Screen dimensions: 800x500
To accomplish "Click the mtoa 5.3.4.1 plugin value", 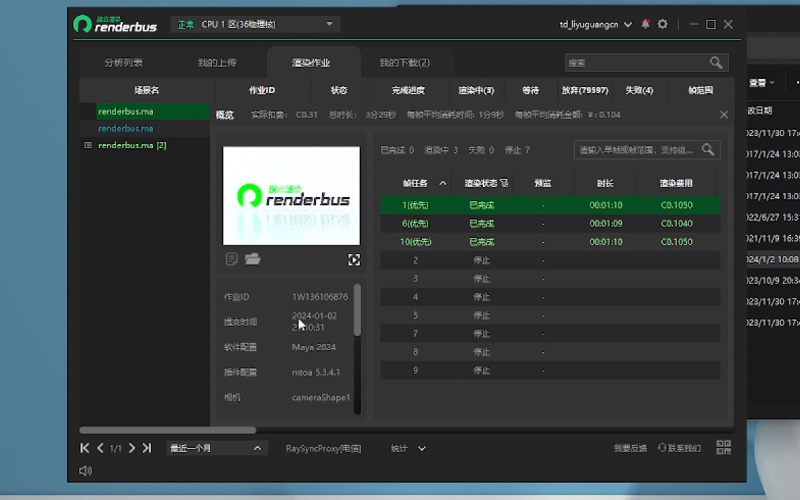I will click(316, 372).
